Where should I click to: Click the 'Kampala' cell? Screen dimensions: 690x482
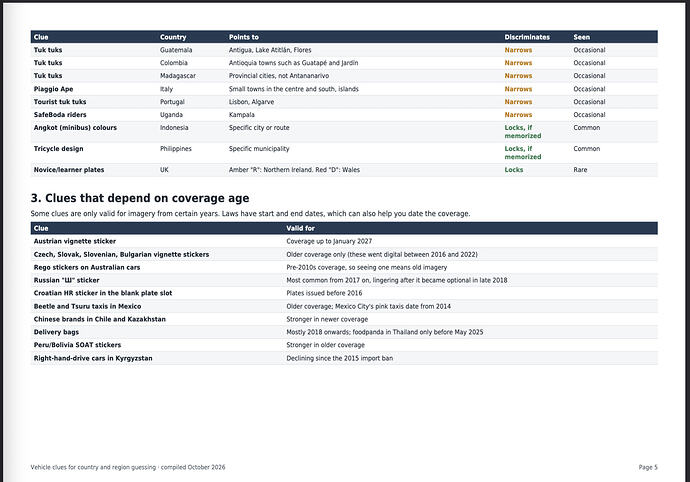pyautogui.click(x=242, y=114)
